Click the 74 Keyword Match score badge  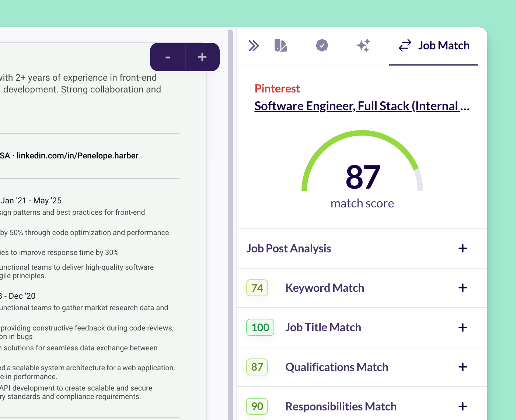[x=257, y=288]
